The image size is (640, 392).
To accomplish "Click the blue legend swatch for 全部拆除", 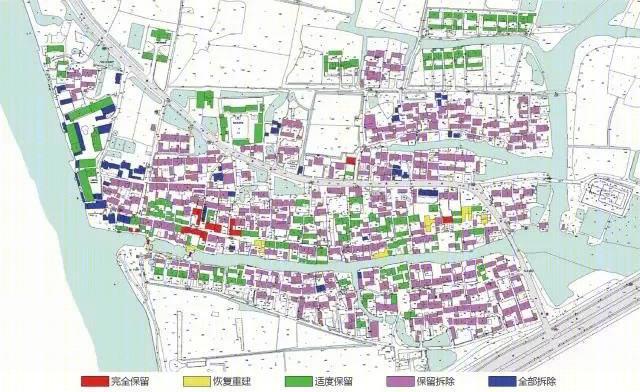I will 502,381.
